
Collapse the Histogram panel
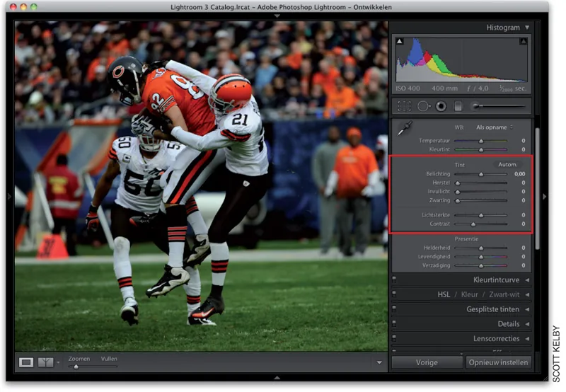[x=527, y=28]
